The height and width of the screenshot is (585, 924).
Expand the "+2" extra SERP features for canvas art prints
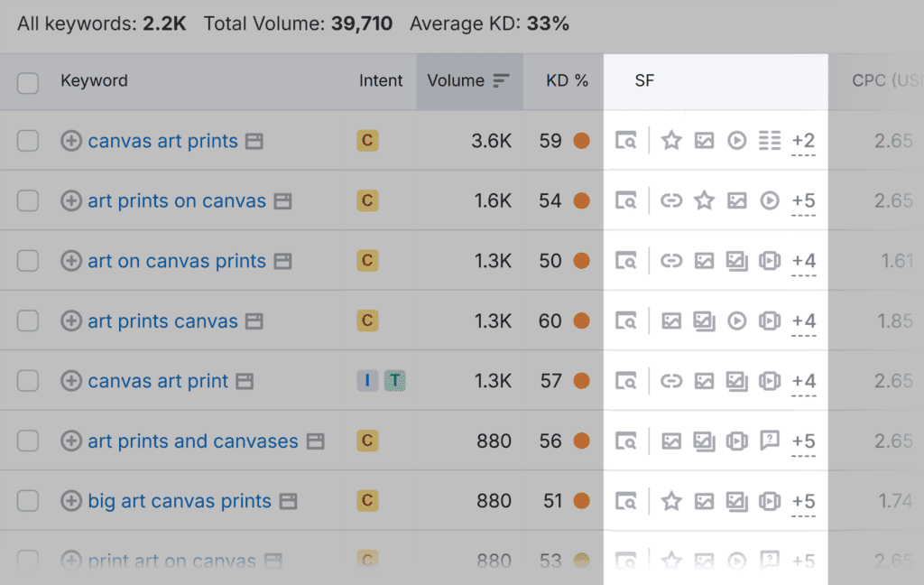point(803,141)
